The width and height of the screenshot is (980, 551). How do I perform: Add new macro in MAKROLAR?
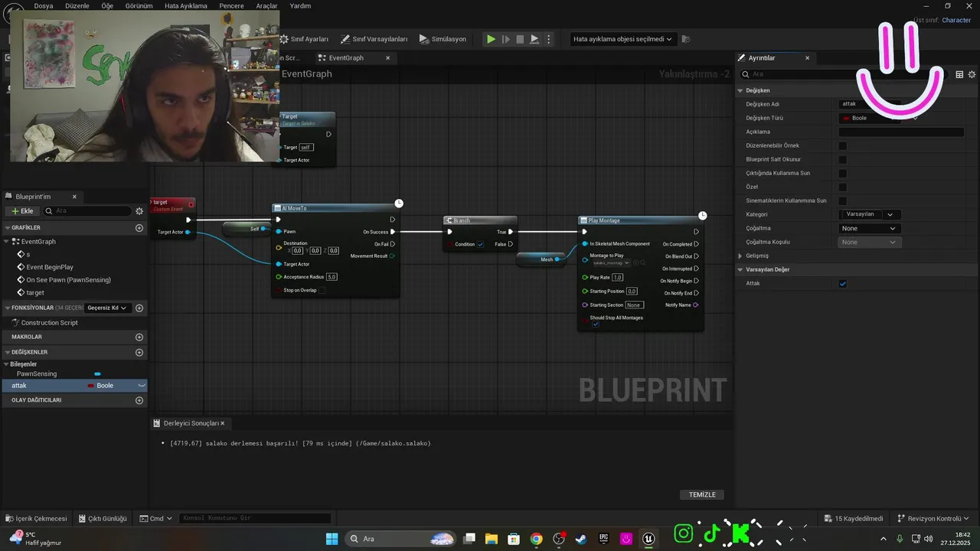(x=139, y=337)
